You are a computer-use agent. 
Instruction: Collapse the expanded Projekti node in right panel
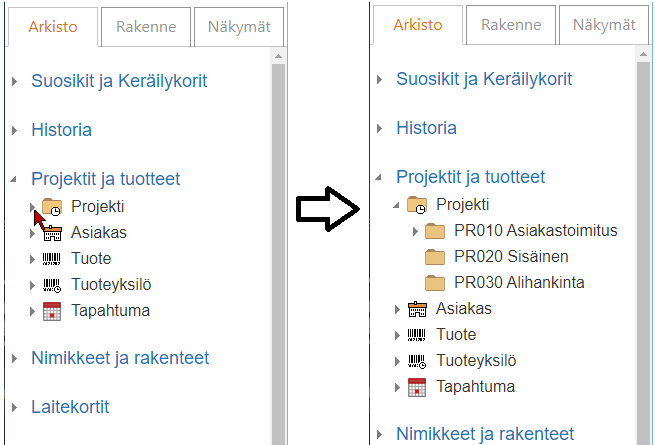[397, 205]
